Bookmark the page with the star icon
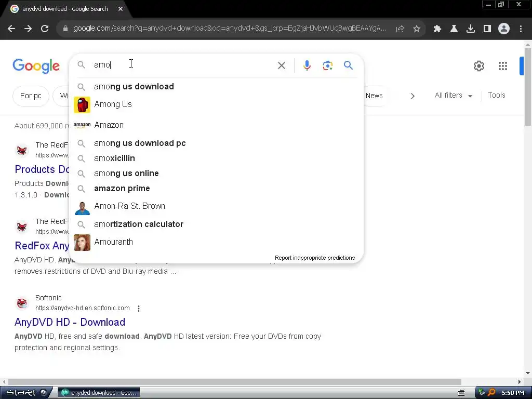This screenshot has height=399, width=532. point(417,29)
